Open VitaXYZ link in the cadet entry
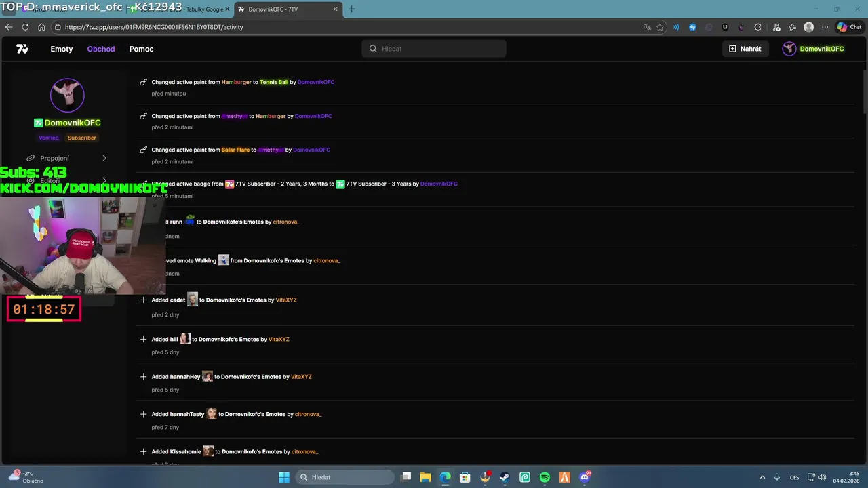This screenshot has width=868, height=488. pos(286,300)
